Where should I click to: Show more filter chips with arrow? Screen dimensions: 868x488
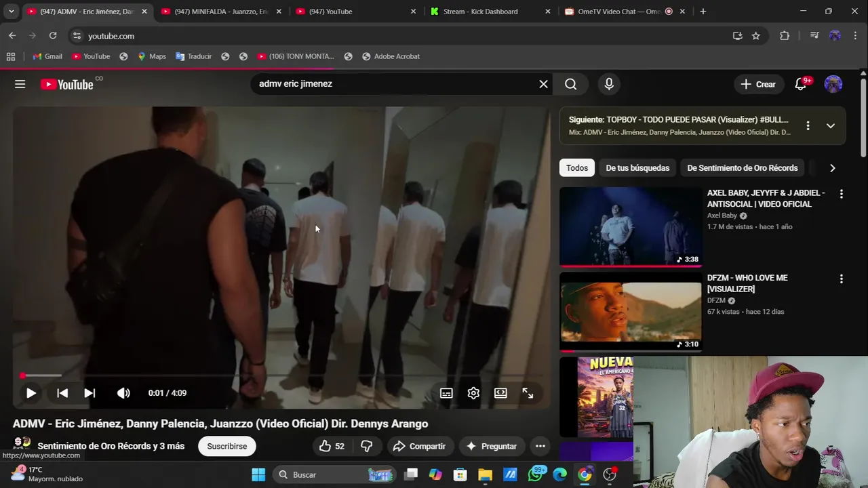833,167
